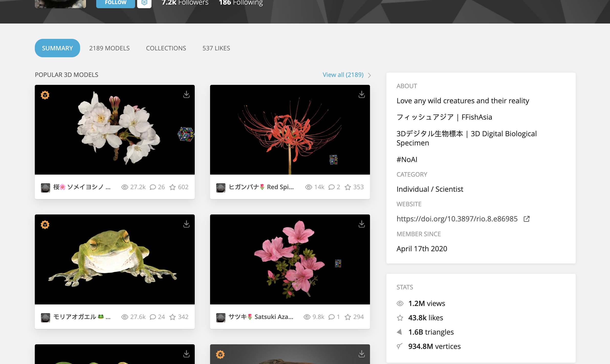Open the 537 LIKES tab
The image size is (610, 364).
pos(216,48)
